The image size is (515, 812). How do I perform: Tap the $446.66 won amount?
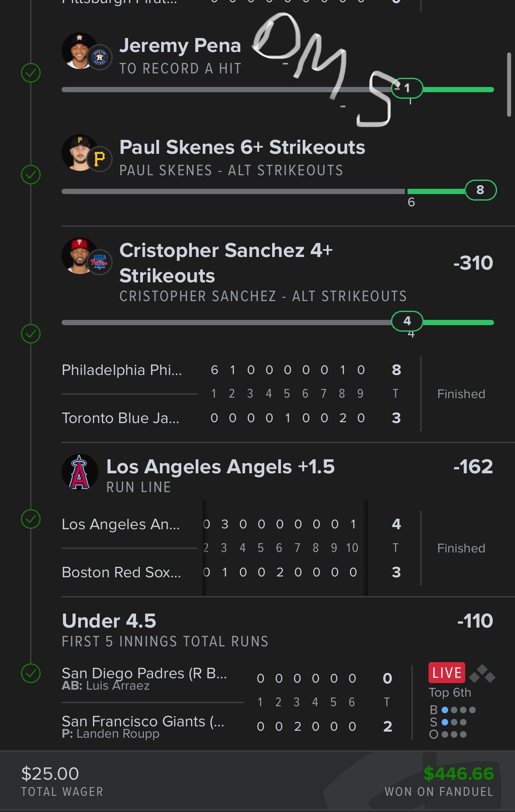click(x=459, y=774)
